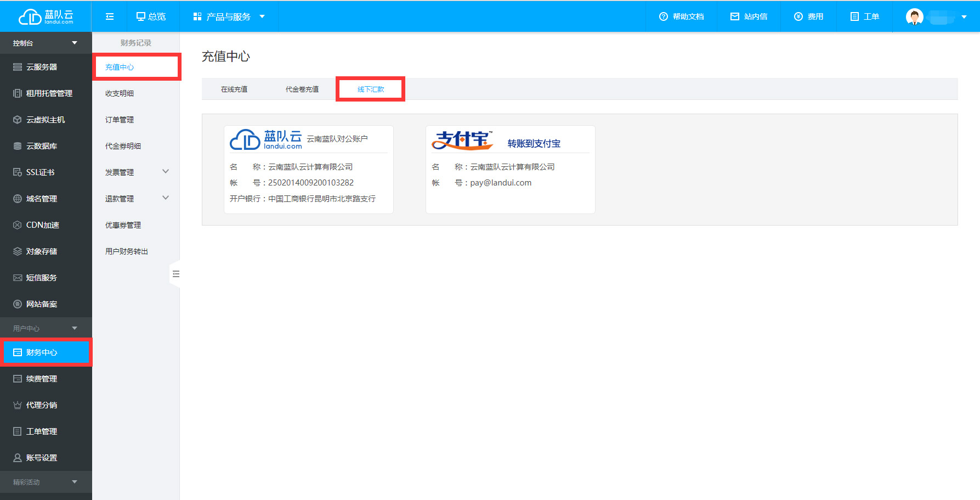The image size is (980, 500).
Task: Click the 云南蓝队对公账户 heading
Action: point(337,139)
